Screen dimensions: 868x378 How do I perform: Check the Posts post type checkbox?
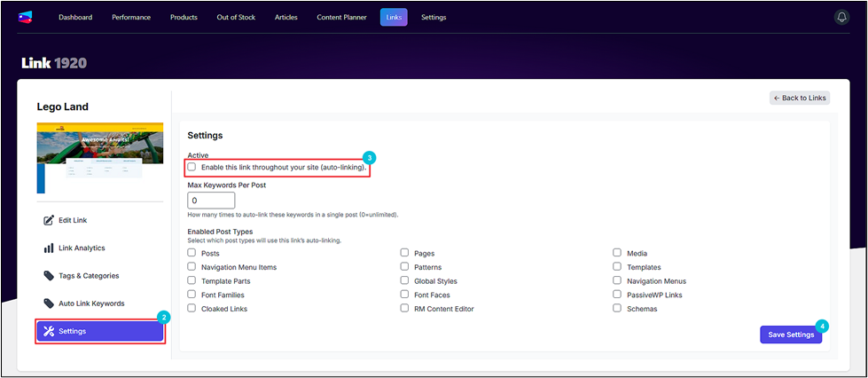[x=192, y=253]
